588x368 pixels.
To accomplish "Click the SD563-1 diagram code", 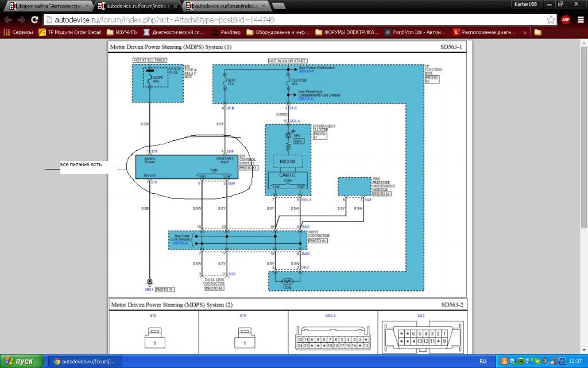I will (451, 47).
